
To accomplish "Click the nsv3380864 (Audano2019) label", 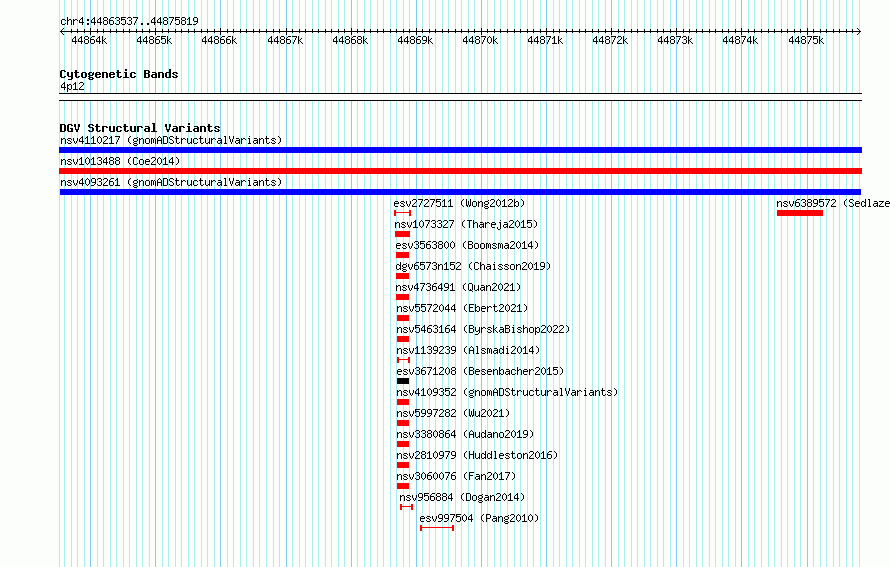I will pos(465,434).
